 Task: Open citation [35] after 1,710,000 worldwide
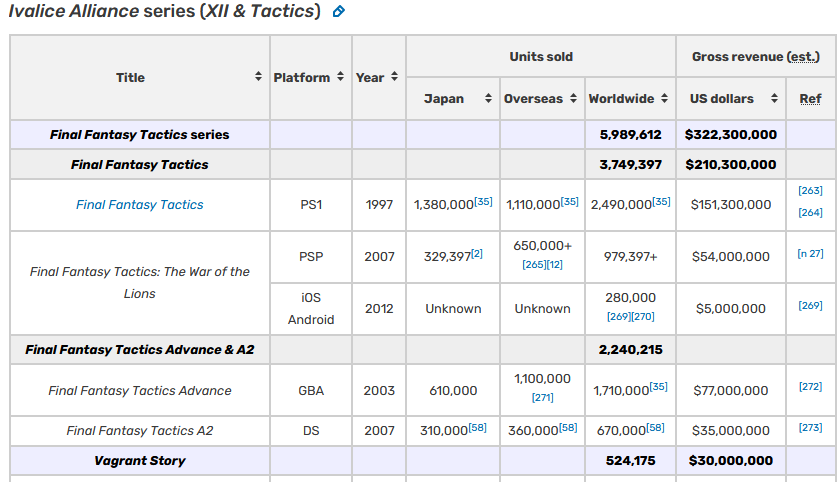point(658,386)
